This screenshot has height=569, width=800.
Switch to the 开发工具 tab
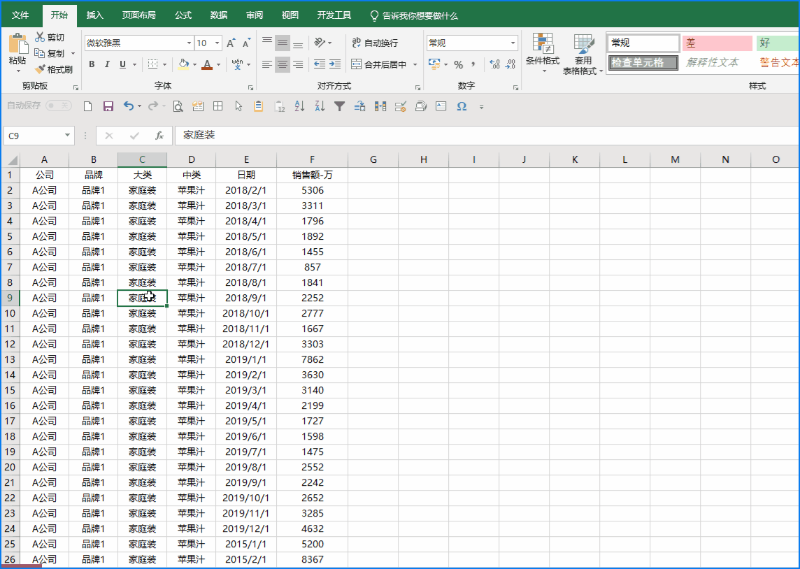click(x=334, y=15)
